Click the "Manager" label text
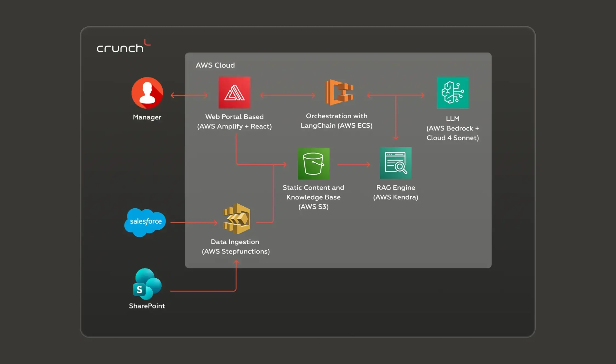The height and width of the screenshot is (364, 616). (x=147, y=117)
